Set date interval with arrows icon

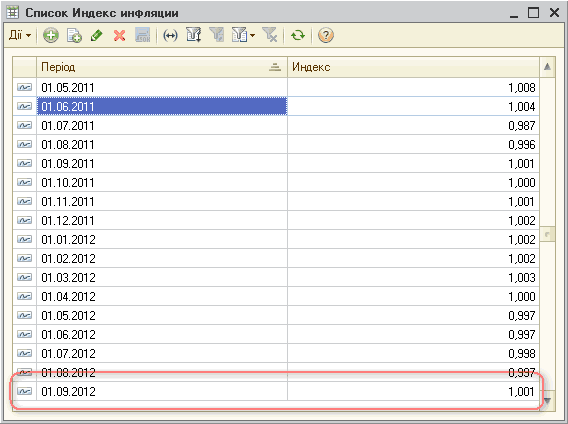point(170,36)
